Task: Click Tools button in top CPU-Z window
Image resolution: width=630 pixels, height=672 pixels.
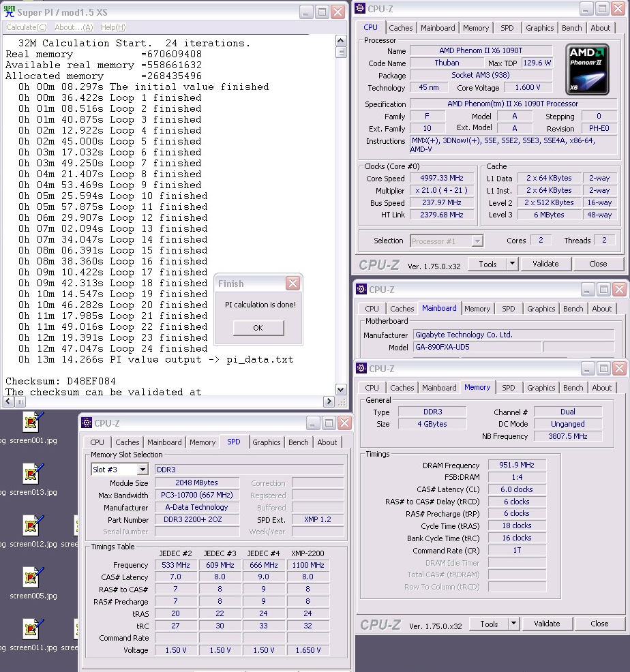Action: [487, 264]
